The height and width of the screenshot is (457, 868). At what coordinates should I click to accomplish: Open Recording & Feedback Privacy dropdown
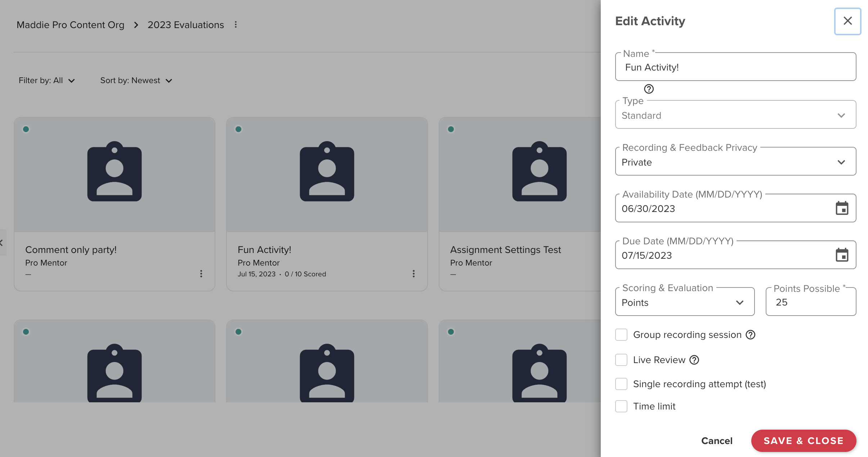click(x=735, y=162)
